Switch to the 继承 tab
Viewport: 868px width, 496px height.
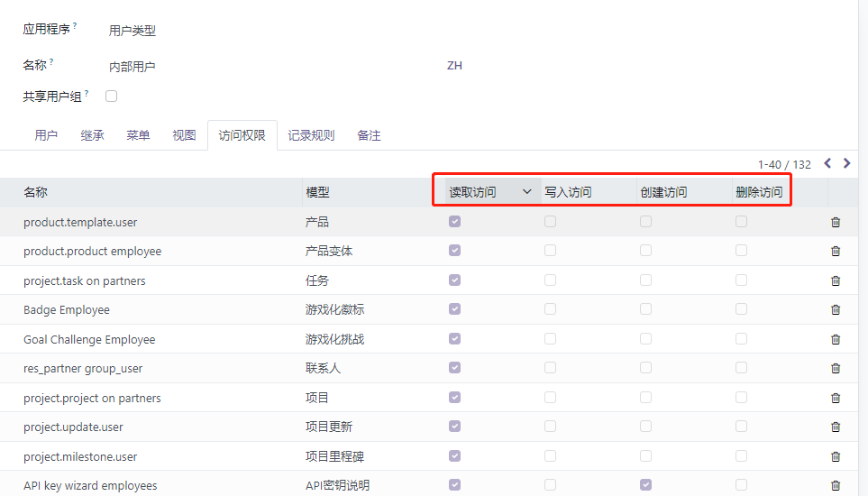point(92,135)
